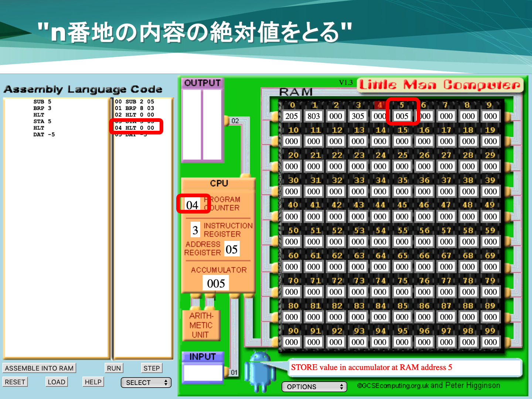
Task: Click the Arithmetic Unit block
Action: 201,325
